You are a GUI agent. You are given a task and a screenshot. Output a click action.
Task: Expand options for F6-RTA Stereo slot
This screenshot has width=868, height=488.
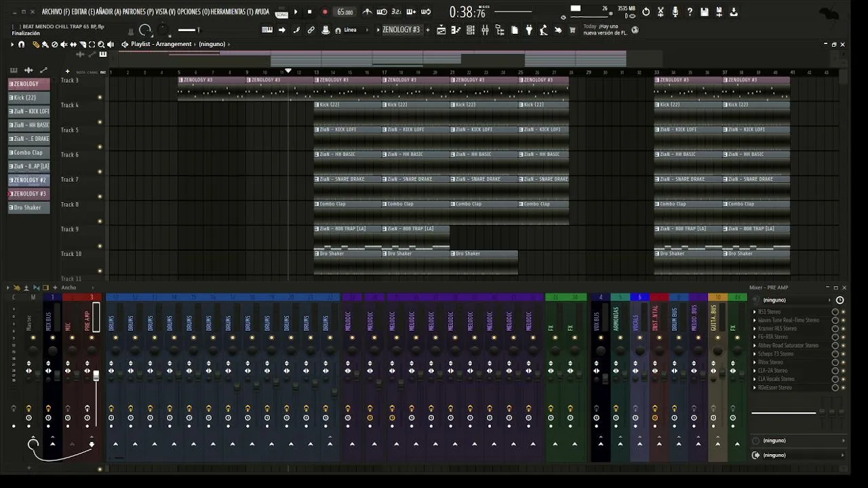pos(755,337)
